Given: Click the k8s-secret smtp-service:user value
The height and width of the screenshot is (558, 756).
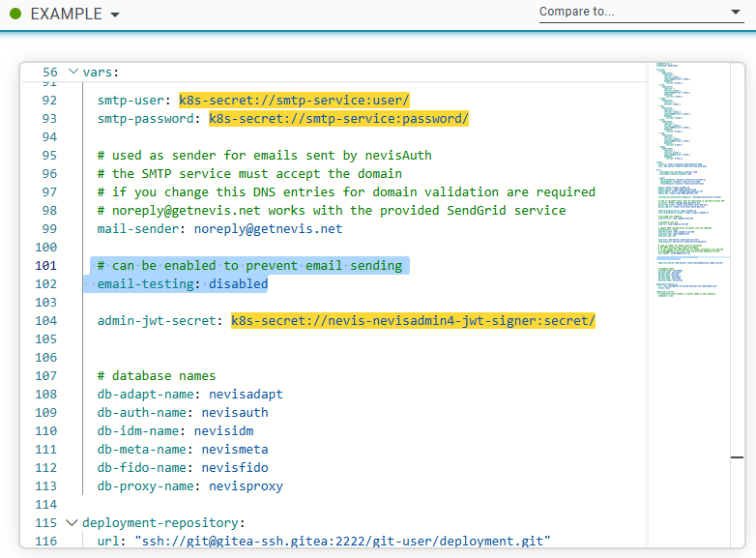Looking at the screenshot, I should [x=294, y=101].
